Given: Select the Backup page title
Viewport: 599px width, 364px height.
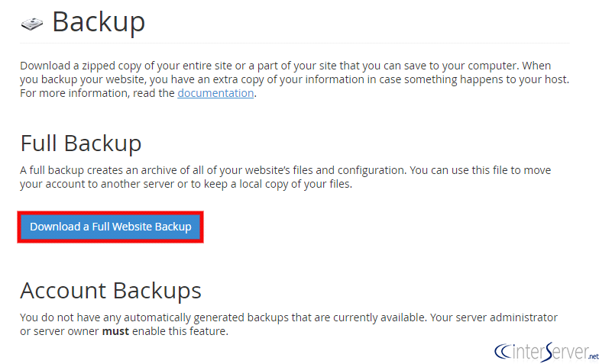Looking at the screenshot, I should (x=98, y=21).
